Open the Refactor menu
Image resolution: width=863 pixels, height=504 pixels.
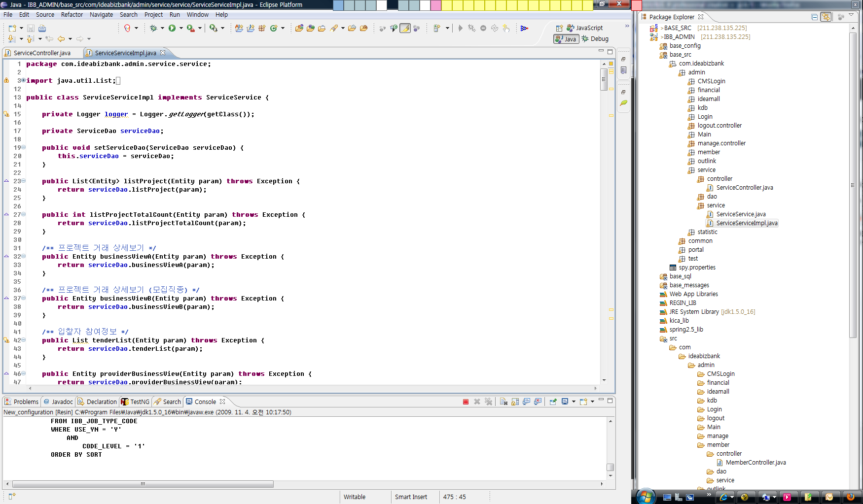coord(72,15)
